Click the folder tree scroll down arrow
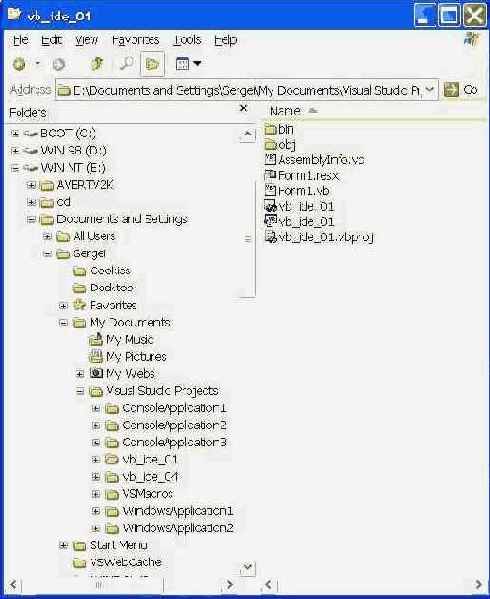This screenshot has height=599, width=490. [x=247, y=568]
